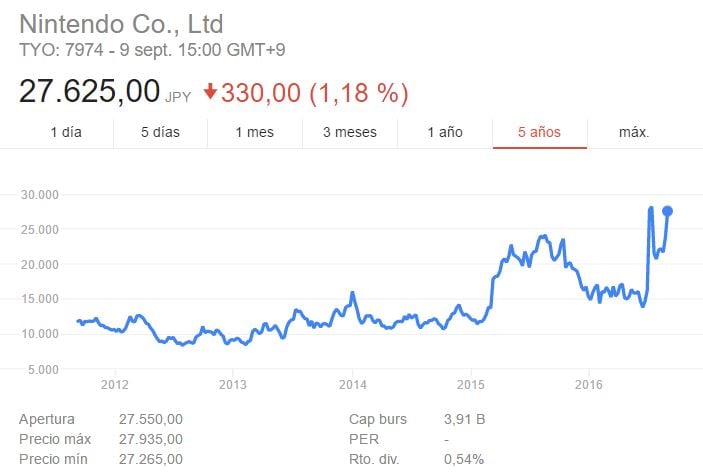Switch to the 5 días tab

click(x=160, y=132)
